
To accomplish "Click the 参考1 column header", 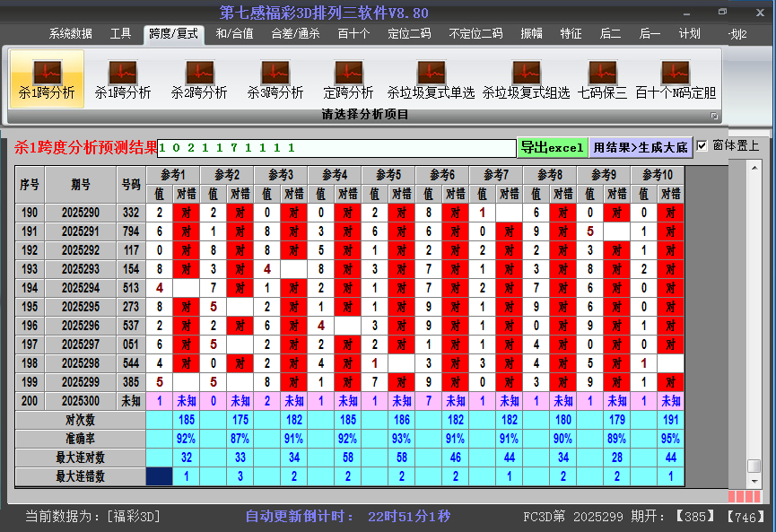I will click(x=173, y=174).
